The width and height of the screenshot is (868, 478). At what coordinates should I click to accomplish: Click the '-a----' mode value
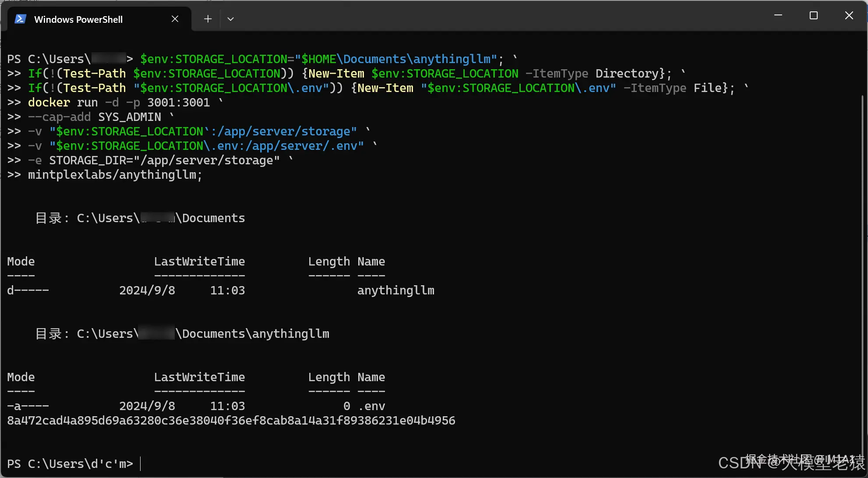click(x=28, y=406)
